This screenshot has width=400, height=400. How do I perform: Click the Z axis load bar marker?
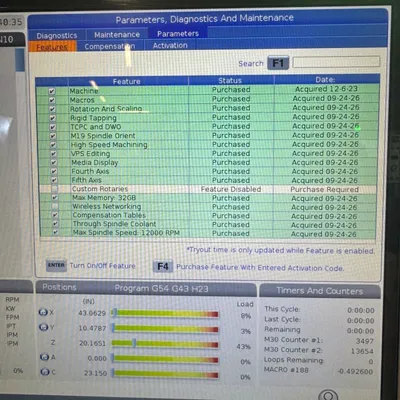134,343
